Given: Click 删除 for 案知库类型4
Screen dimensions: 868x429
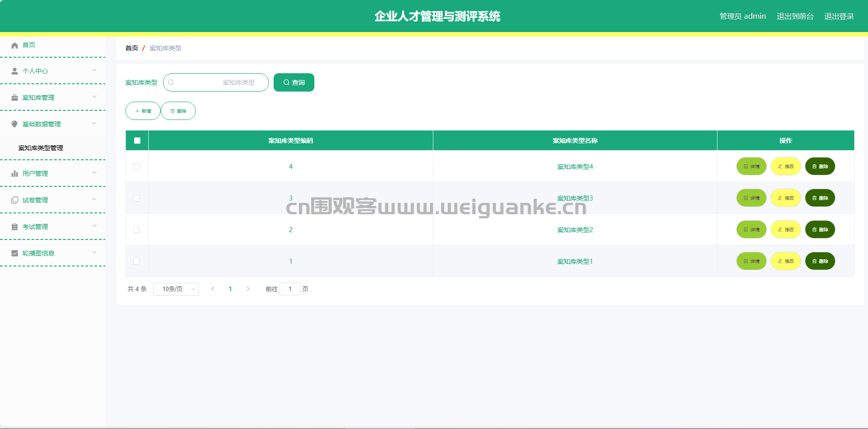Looking at the screenshot, I should pos(820,166).
